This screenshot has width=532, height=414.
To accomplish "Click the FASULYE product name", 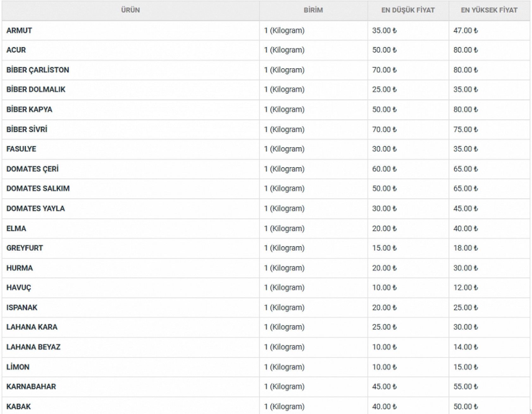I will point(21,149).
